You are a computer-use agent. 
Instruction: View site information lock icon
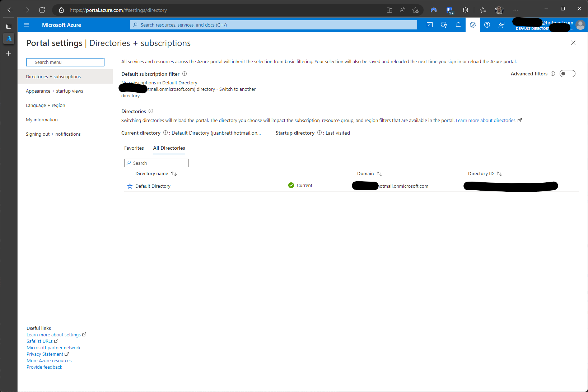click(61, 10)
